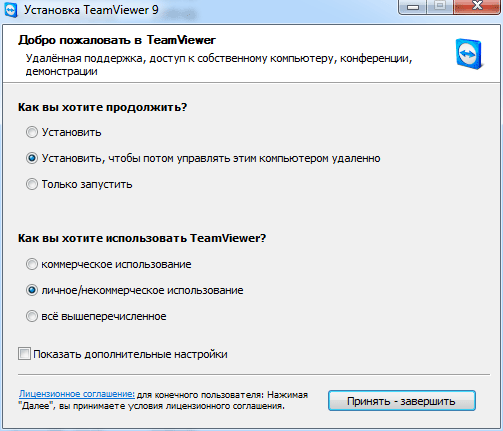Open the "Лицензионное соглашение" link
503x431 pixels.
[x=77, y=394]
